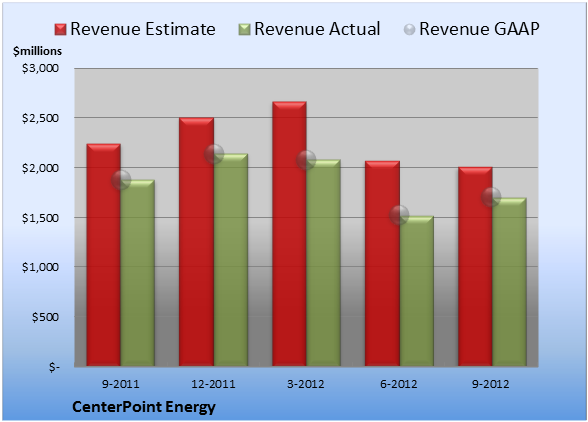588x422 pixels.
Task: Click the 6-2012 quarter label
Action: tap(399, 384)
